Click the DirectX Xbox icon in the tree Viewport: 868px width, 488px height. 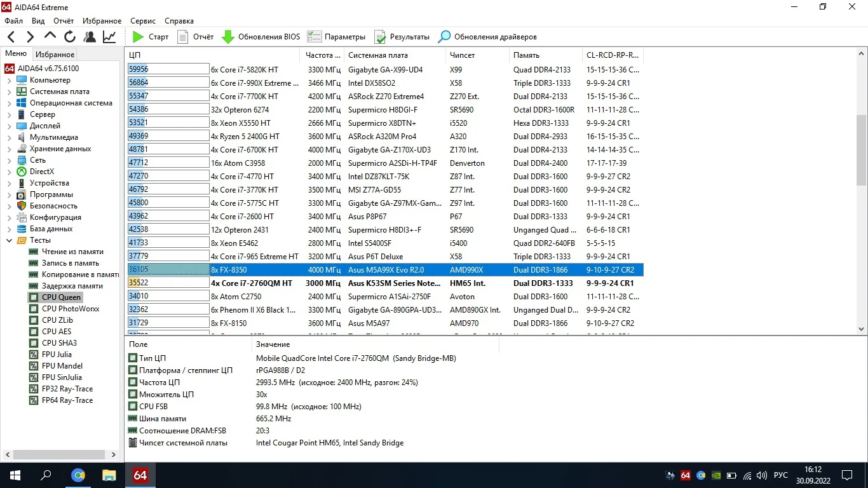tap(22, 172)
